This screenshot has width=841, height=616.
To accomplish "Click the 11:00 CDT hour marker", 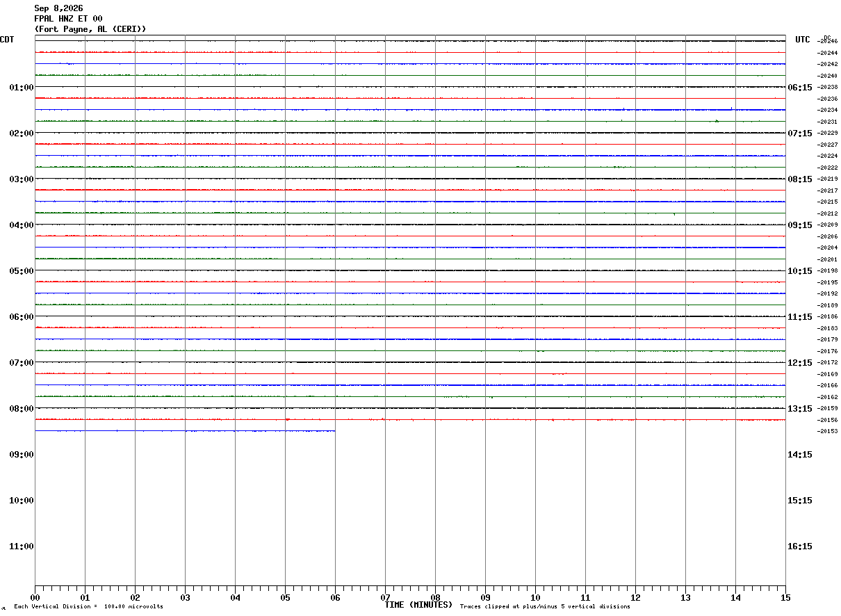I will 22,546.
